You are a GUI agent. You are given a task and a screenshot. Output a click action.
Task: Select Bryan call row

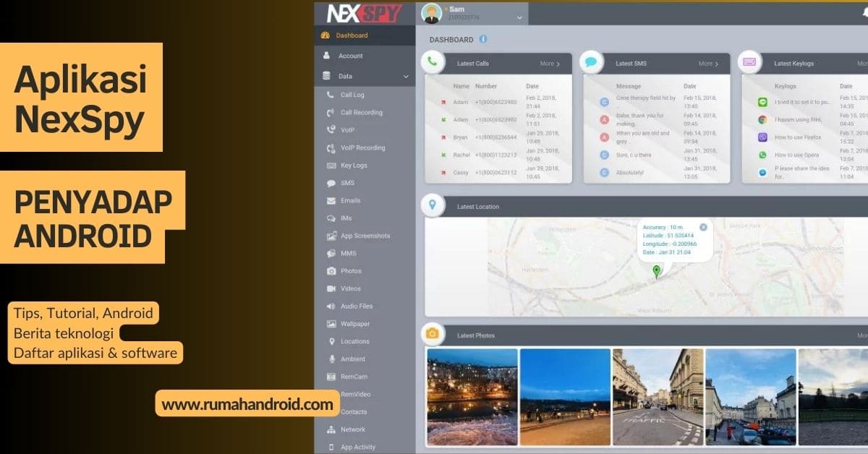[x=500, y=137]
